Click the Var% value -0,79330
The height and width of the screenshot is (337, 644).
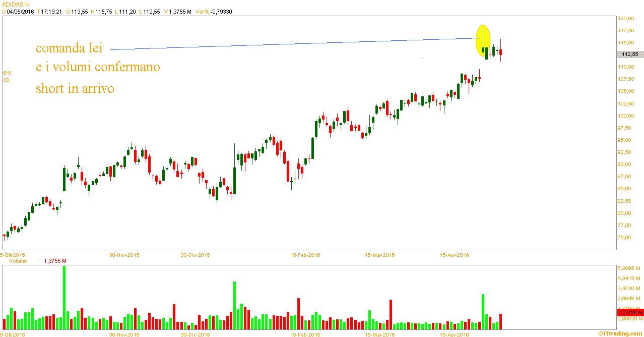[x=222, y=11]
